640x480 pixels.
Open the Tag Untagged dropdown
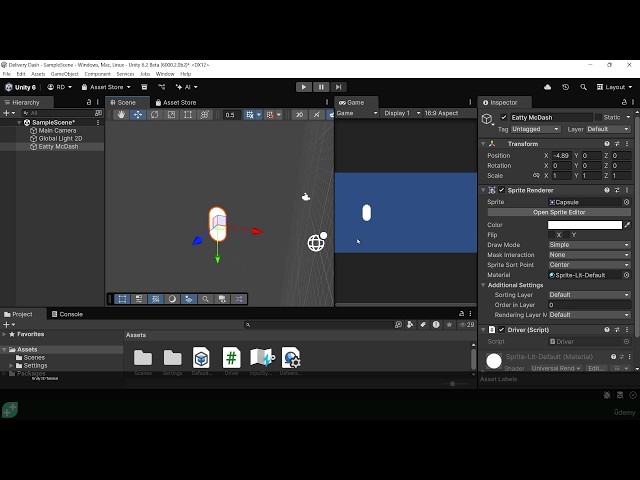coord(535,129)
